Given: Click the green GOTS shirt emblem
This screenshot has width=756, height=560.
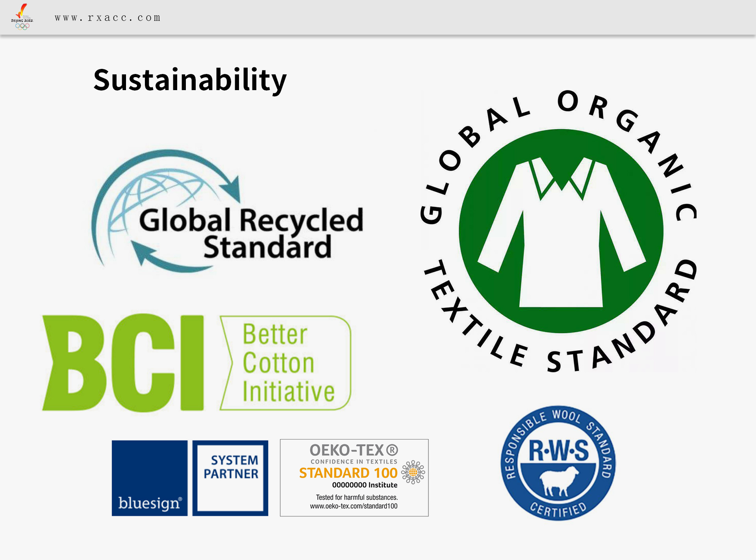Looking at the screenshot, I should coord(561,231).
